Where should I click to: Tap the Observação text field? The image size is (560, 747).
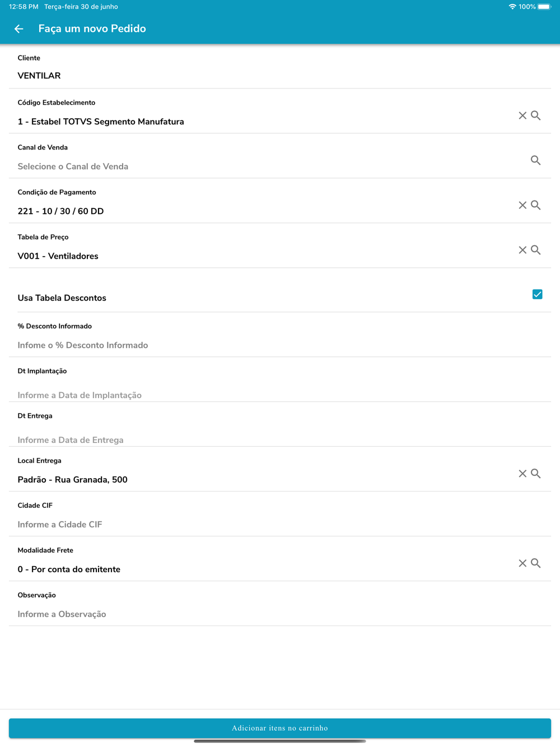click(224, 614)
